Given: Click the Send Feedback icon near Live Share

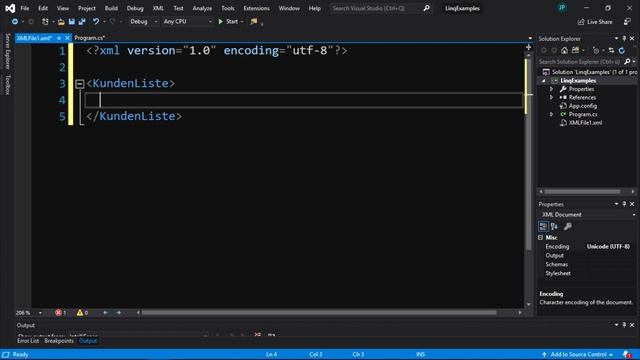Looking at the screenshot, I should point(627,22).
